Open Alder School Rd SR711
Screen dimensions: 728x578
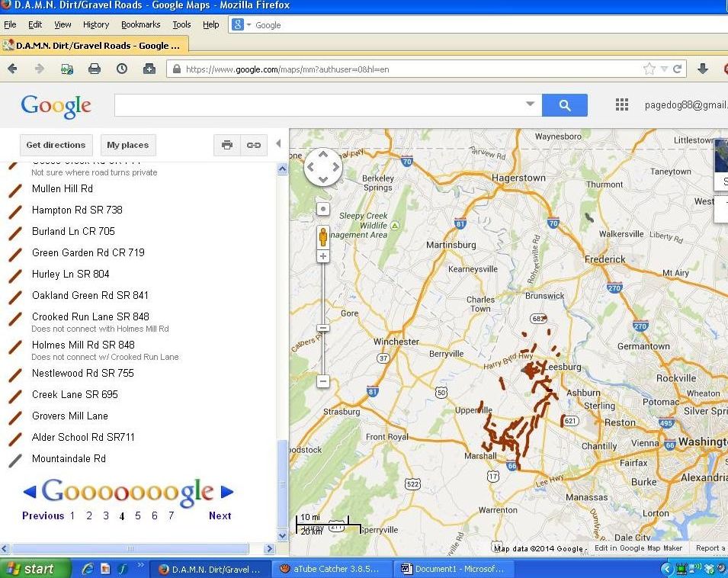[83, 438]
